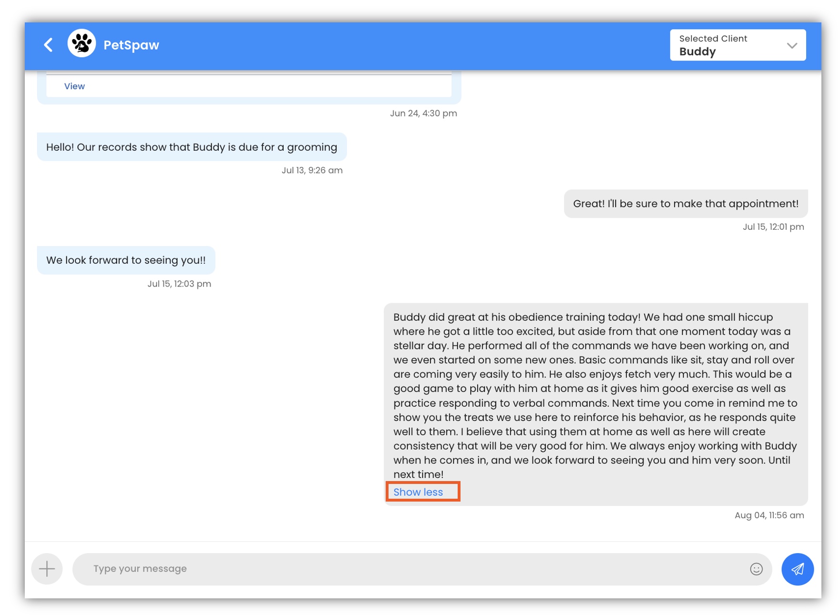Go back using the left arrow
The height and width of the screenshot is (616, 840).
48,45
